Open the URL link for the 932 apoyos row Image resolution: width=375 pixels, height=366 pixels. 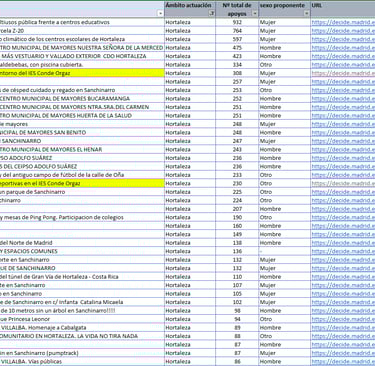pos(343,22)
